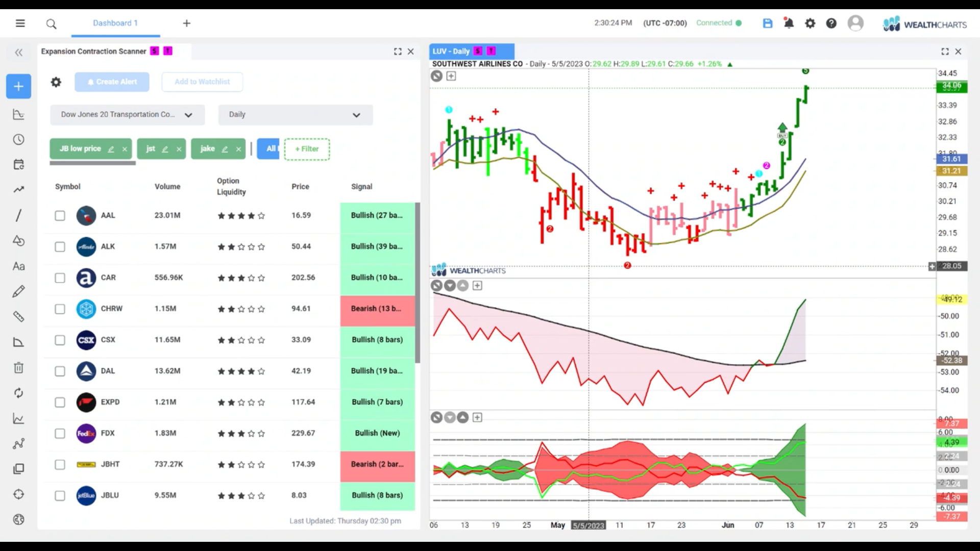This screenshot has width=980, height=551.
Task: Select the shapes drawing tool
Action: click(x=18, y=240)
